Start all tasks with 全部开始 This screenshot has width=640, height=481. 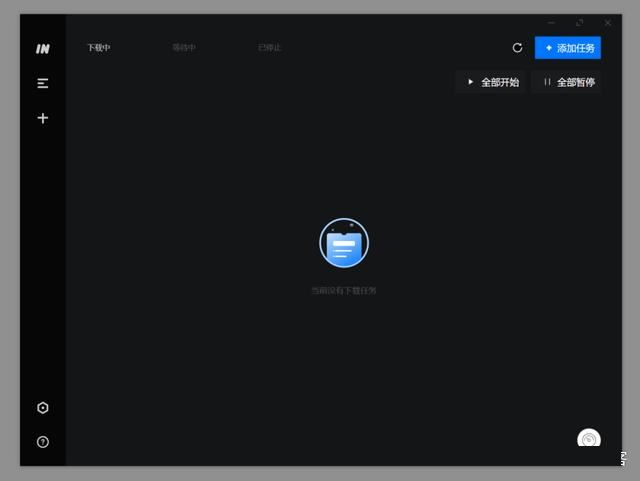(x=491, y=82)
